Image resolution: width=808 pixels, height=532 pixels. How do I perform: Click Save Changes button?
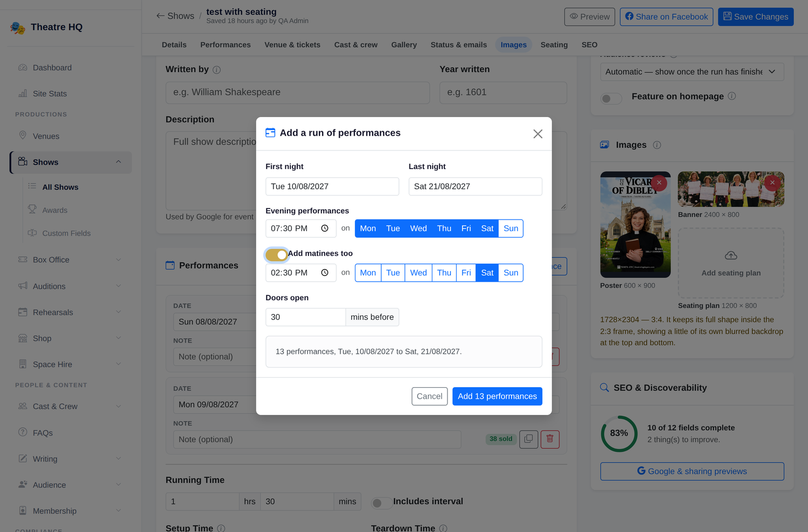click(x=756, y=17)
